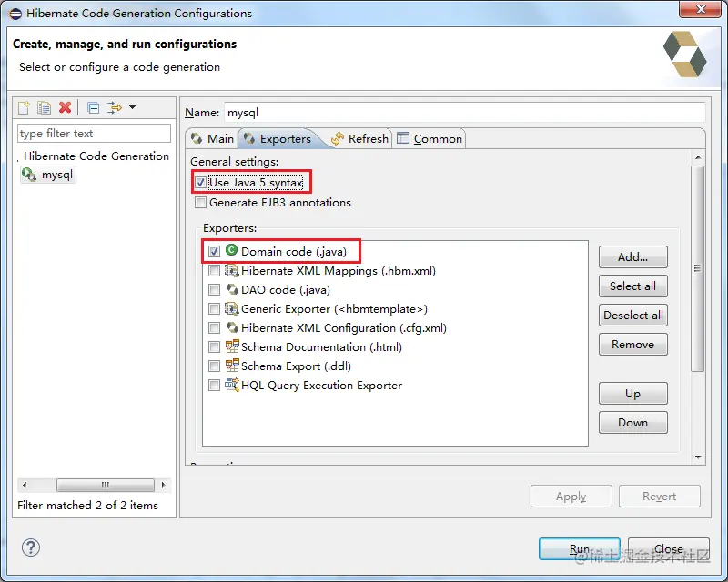
Task: Enable Generate EJB3 annotations
Action: tap(202, 202)
